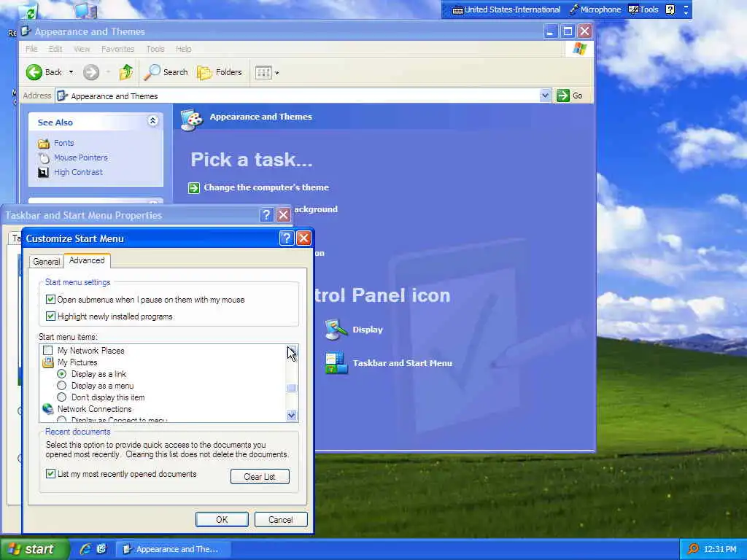Uncheck Highlight newly installed programs
This screenshot has height=560, width=747.
click(50, 316)
